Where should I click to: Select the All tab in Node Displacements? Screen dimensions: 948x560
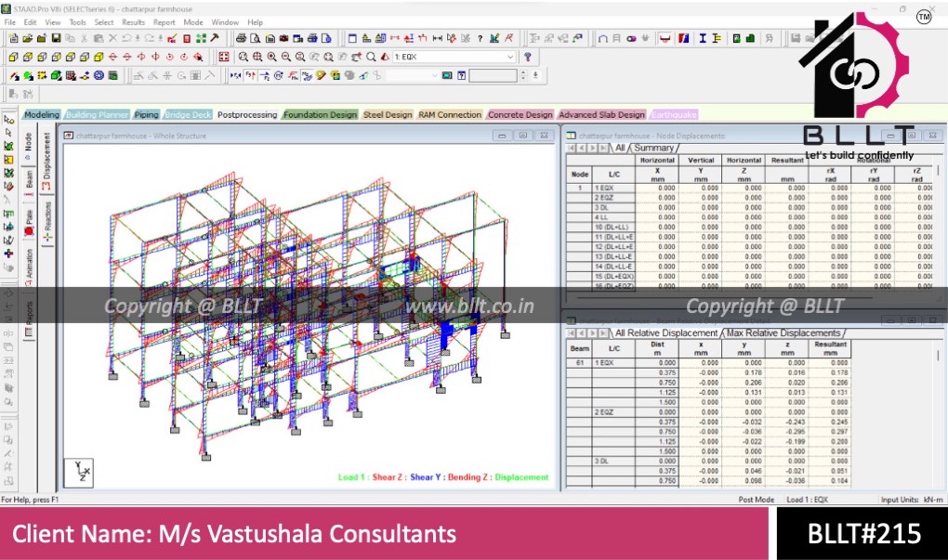click(x=620, y=148)
